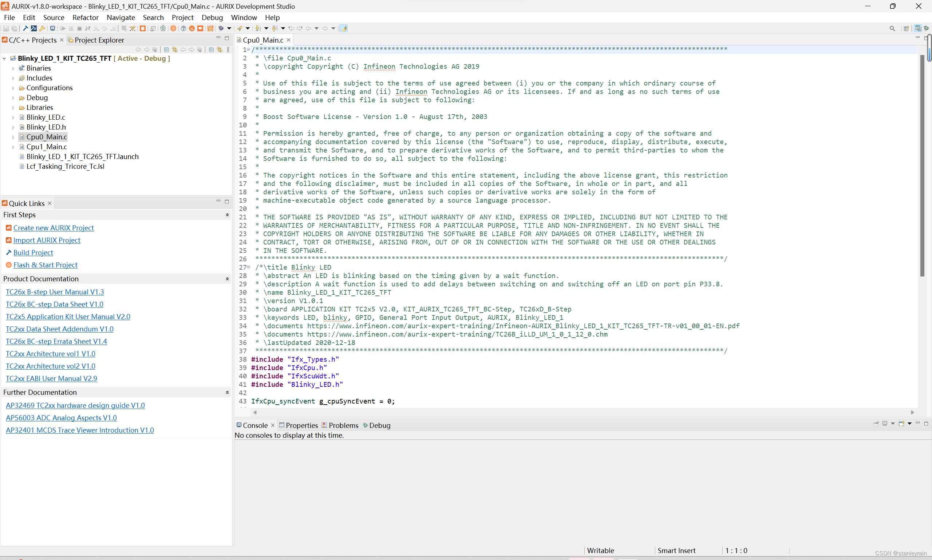Click the help question mark toolbar icon
The image size is (932, 560).
(183, 28)
